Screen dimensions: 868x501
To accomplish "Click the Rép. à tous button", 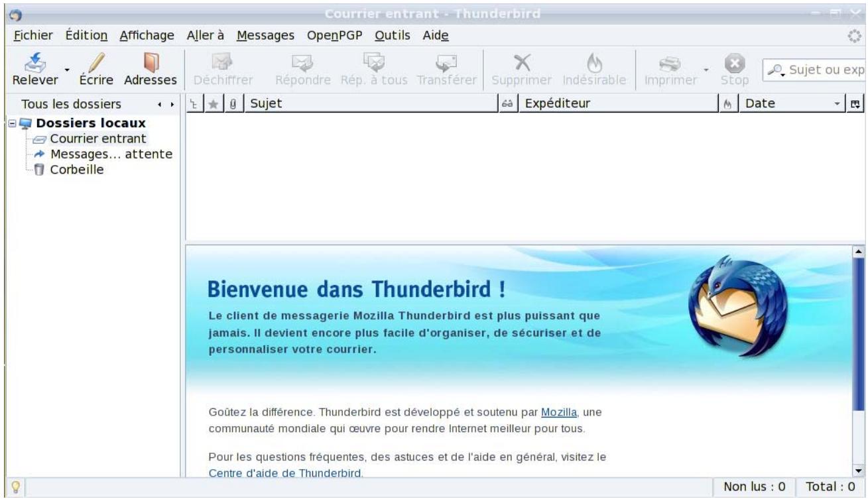I will pyautogui.click(x=373, y=70).
